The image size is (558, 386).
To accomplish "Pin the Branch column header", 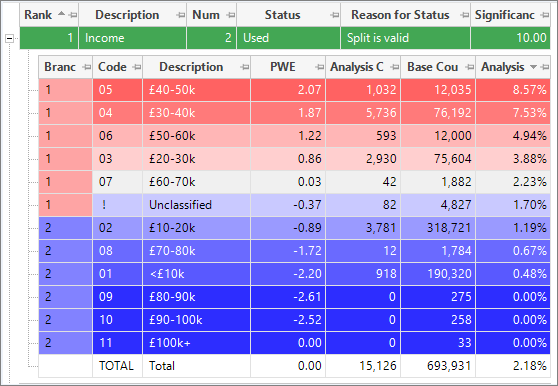I will pos(86,67).
